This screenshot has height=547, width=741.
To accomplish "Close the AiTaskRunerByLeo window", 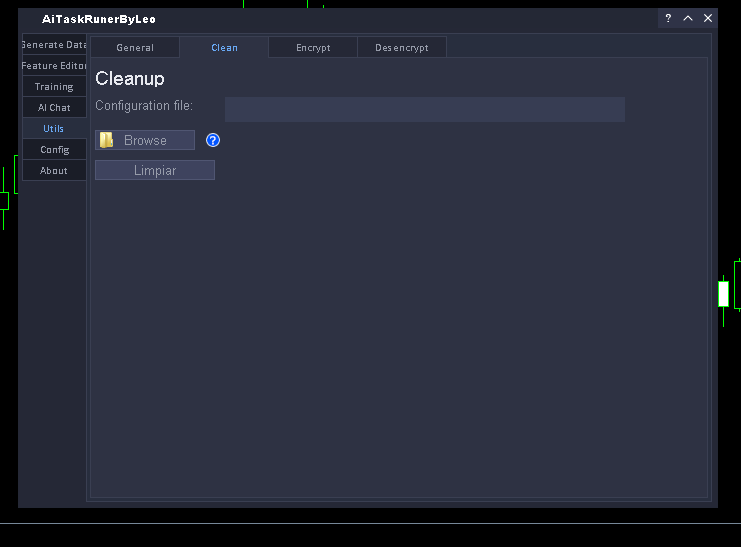I will (x=708, y=18).
